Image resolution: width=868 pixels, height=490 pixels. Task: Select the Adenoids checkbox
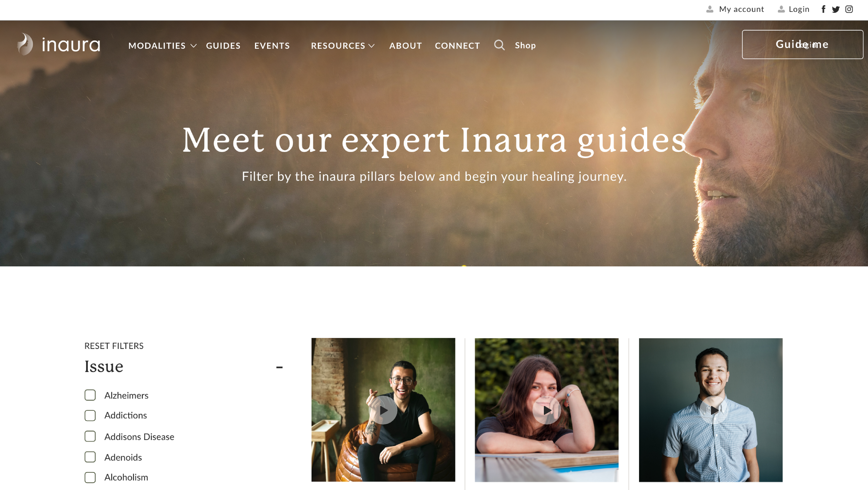click(x=90, y=457)
